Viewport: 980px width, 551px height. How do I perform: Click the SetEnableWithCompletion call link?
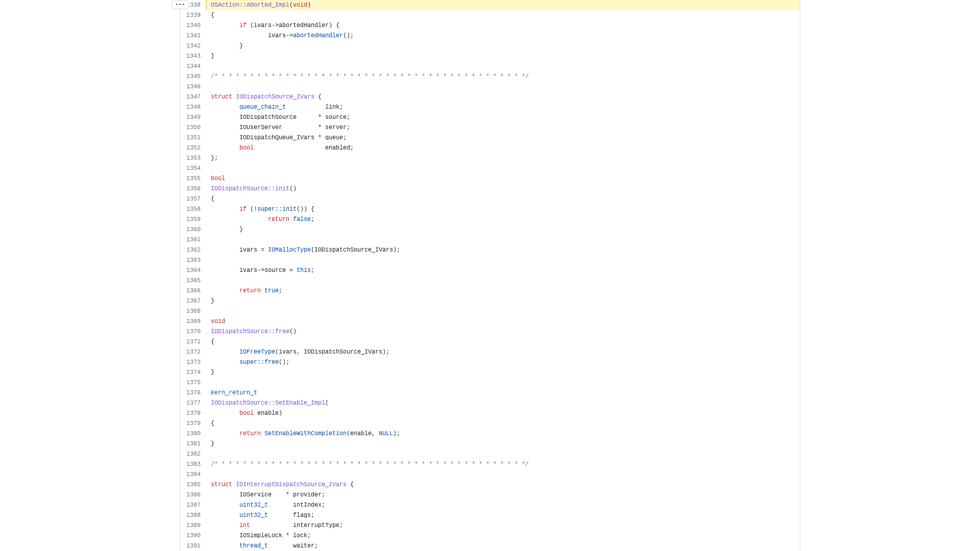click(305, 433)
